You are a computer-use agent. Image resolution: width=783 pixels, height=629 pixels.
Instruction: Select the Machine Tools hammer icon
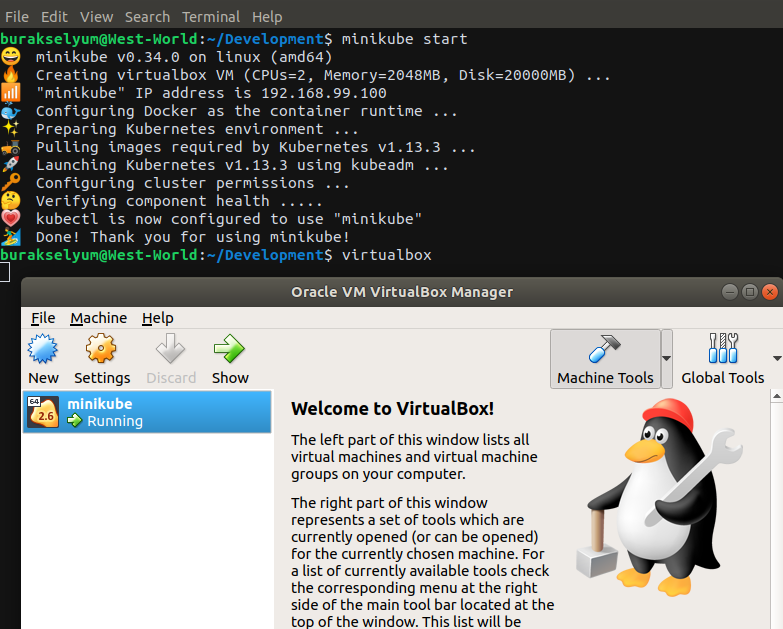pos(605,349)
